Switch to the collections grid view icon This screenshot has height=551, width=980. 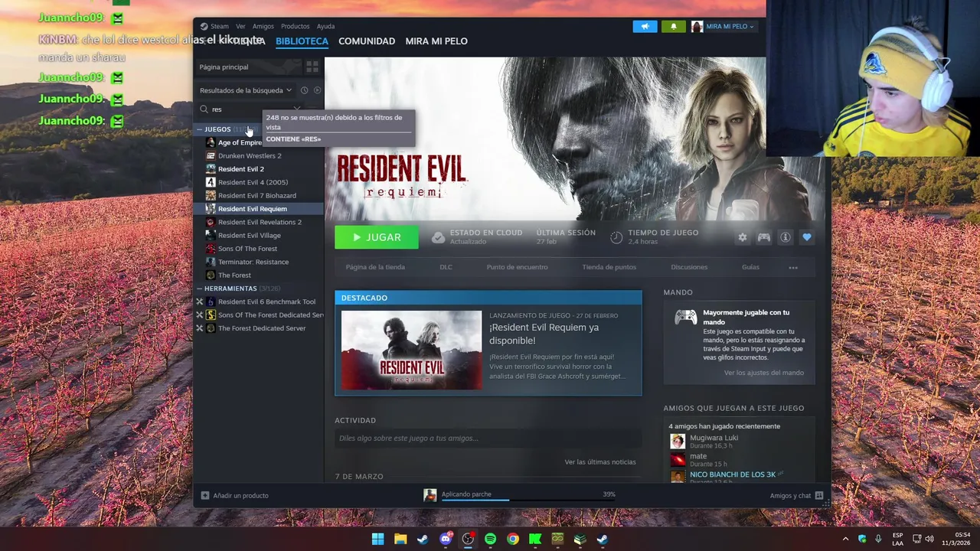coord(312,67)
